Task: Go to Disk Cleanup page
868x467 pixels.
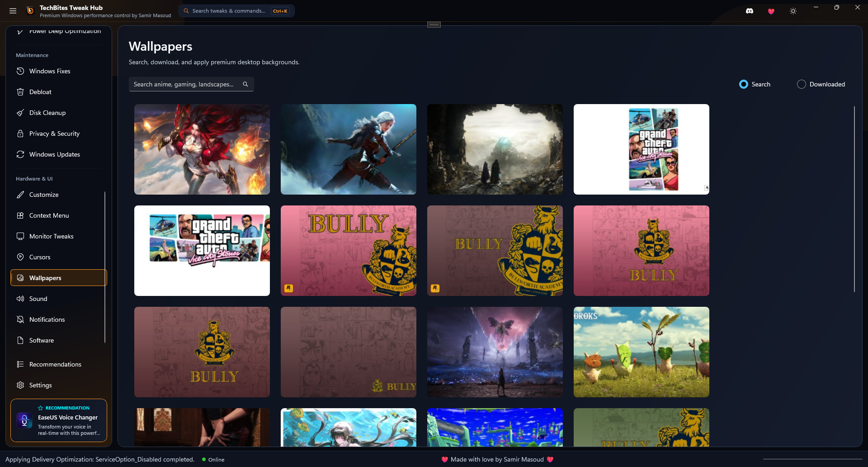Action: 59,113
